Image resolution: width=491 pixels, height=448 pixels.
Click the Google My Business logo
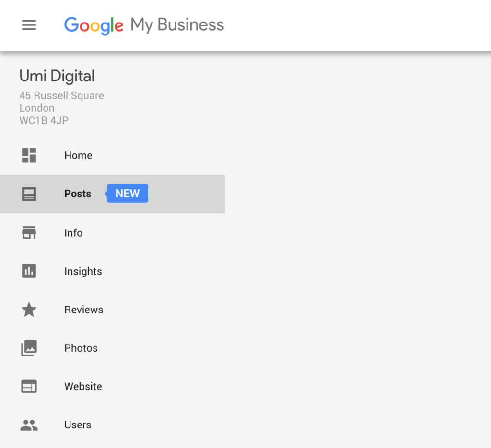[144, 25]
